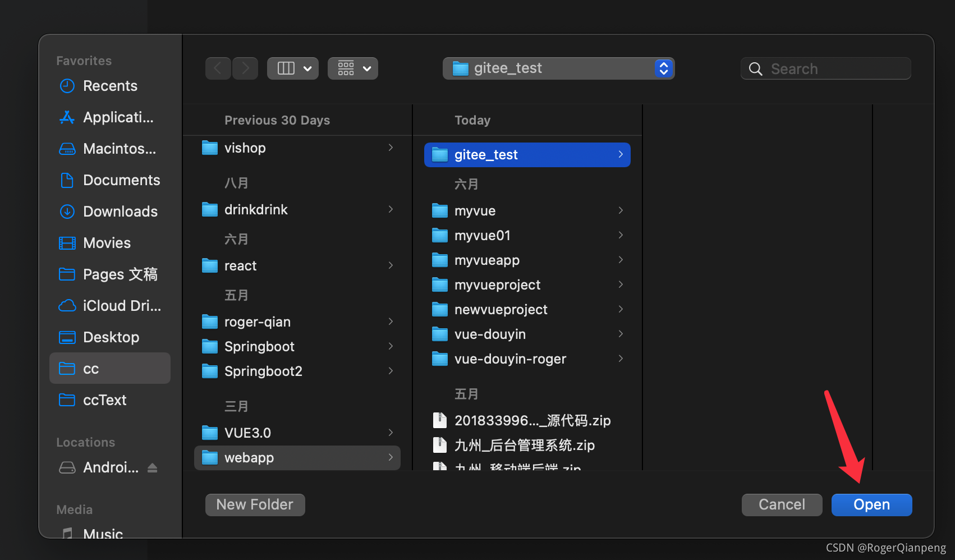The image size is (955, 560).
Task: Click the New Folder button
Action: click(x=255, y=505)
